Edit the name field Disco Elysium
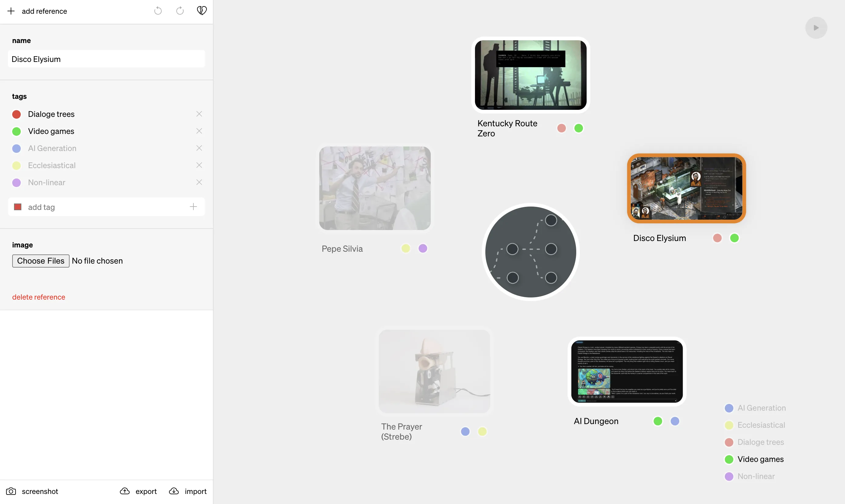845x504 pixels. pyautogui.click(x=106, y=59)
